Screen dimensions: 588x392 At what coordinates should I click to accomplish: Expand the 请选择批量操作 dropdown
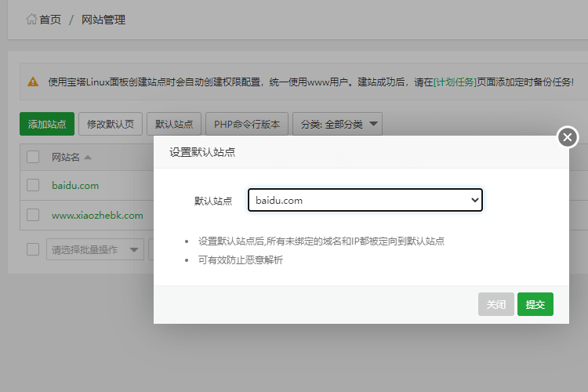(x=95, y=249)
